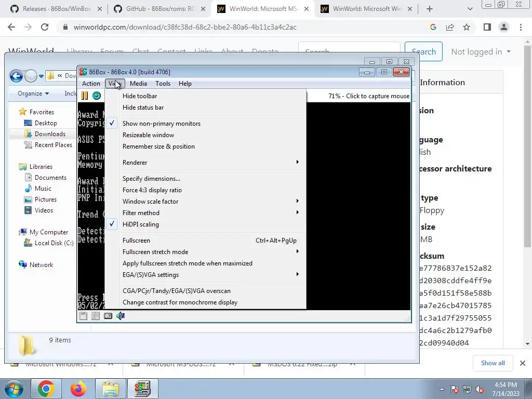Click the share page icon in address bar
Screen dimensions: 532x399
click(450, 27)
